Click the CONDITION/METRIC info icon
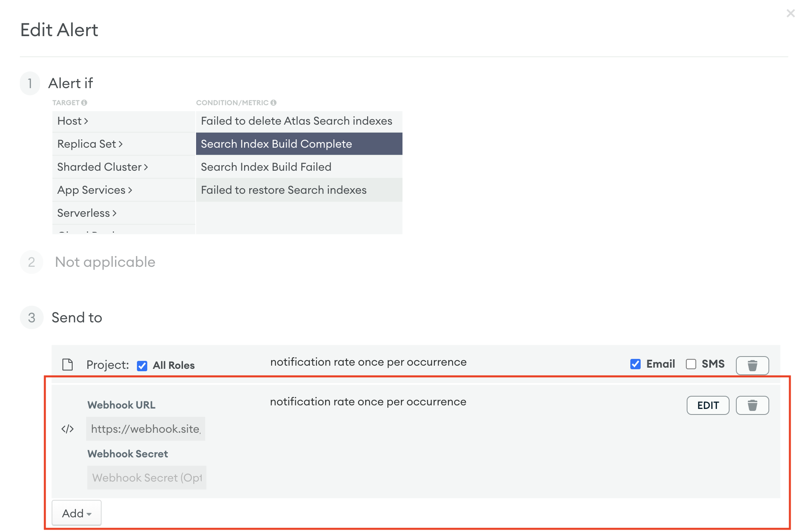Viewport: 801px width, 532px height. click(x=273, y=103)
